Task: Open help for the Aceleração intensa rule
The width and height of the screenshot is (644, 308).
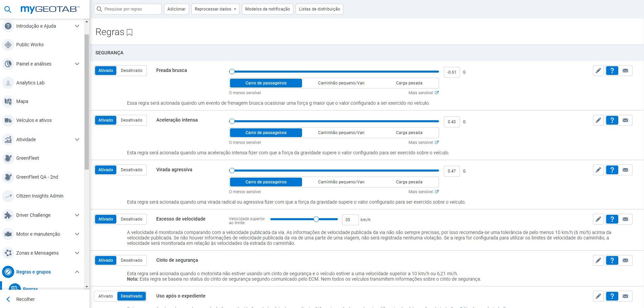Action: pyautogui.click(x=612, y=120)
